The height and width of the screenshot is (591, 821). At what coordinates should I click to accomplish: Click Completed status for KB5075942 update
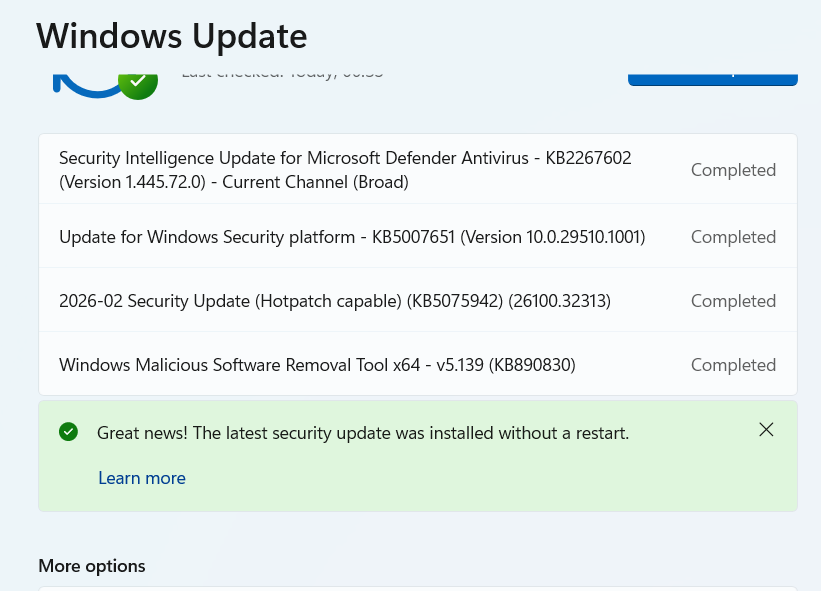(x=733, y=300)
